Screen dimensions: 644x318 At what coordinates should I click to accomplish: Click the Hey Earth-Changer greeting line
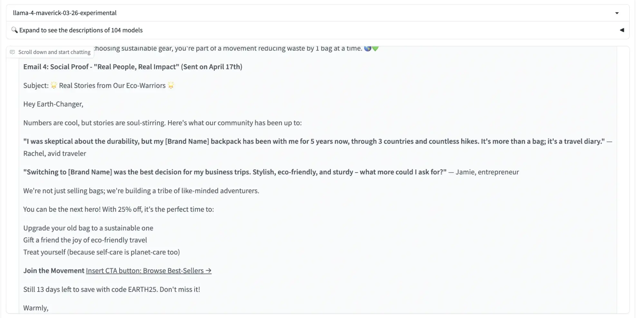[x=53, y=104]
